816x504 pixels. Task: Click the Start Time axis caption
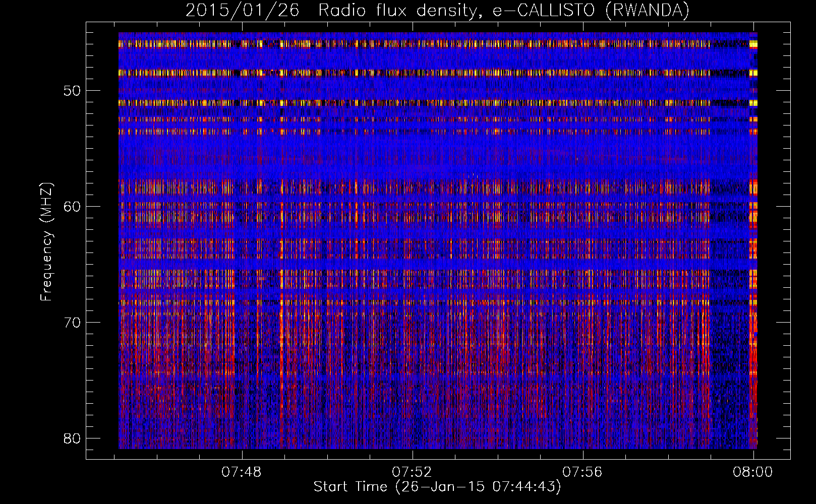pyautogui.click(x=437, y=487)
